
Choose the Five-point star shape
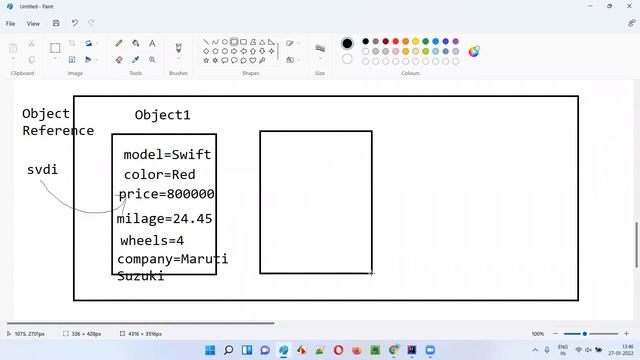pyautogui.click(x=206, y=60)
